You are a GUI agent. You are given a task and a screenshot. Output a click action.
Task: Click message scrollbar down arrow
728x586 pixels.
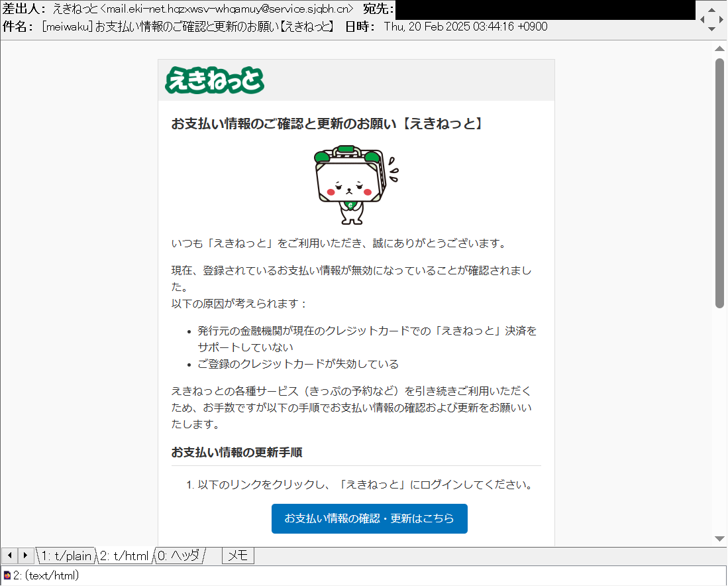(719, 539)
